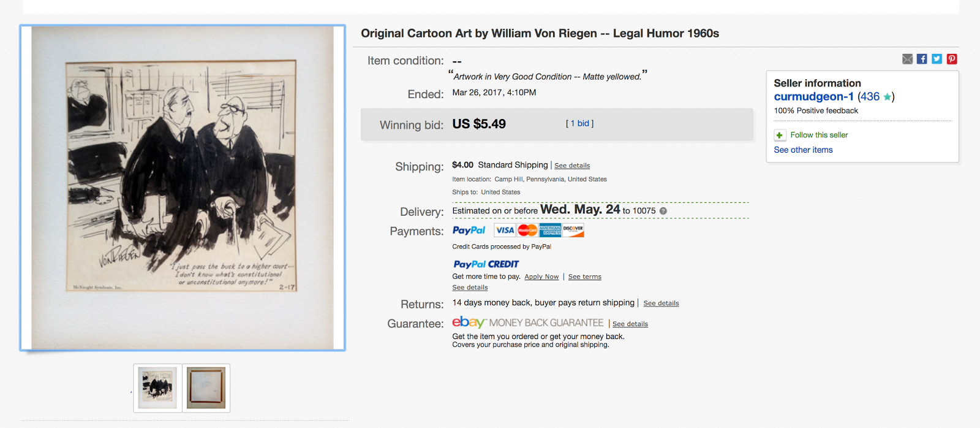View shipping See details link
Viewport: 980px width, 428px height.
[572, 166]
